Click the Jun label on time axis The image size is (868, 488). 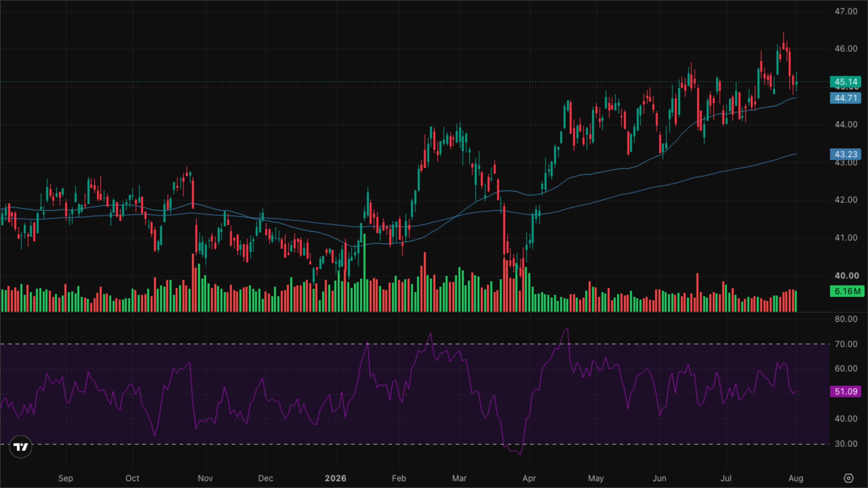tap(659, 478)
